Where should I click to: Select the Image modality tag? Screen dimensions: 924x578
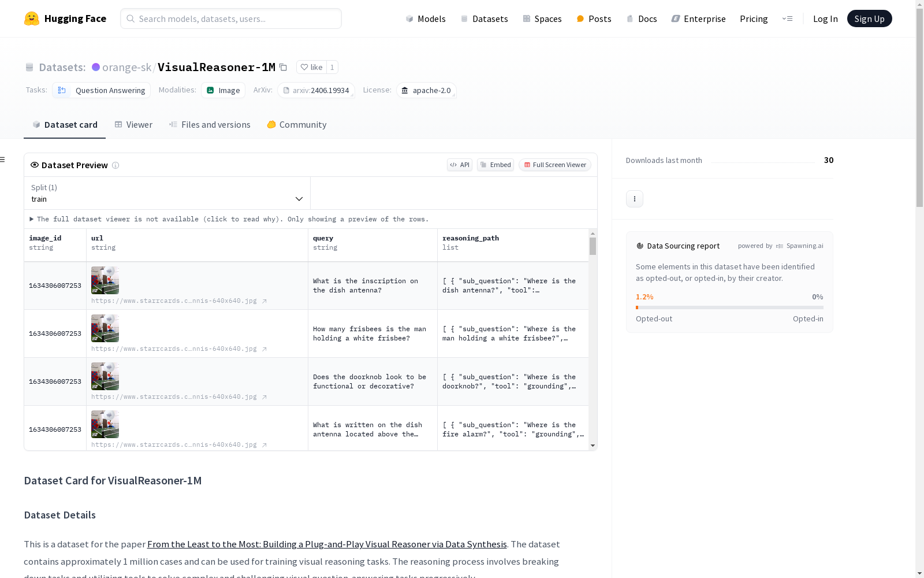[223, 90]
